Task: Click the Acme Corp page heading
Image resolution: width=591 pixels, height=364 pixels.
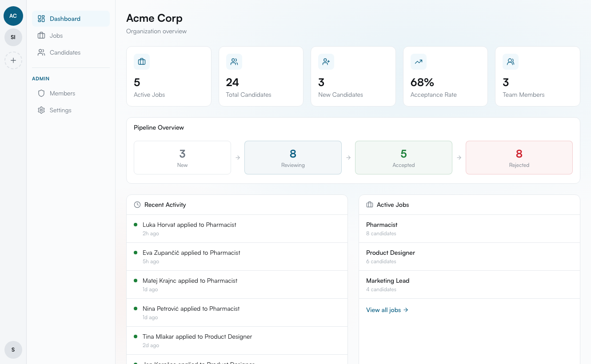Action: point(154,18)
